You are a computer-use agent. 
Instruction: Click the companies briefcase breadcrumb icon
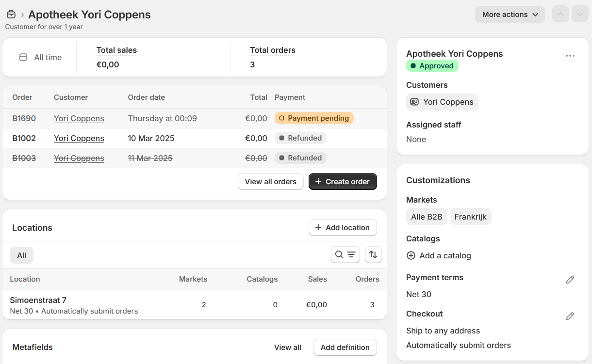point(11,15)
